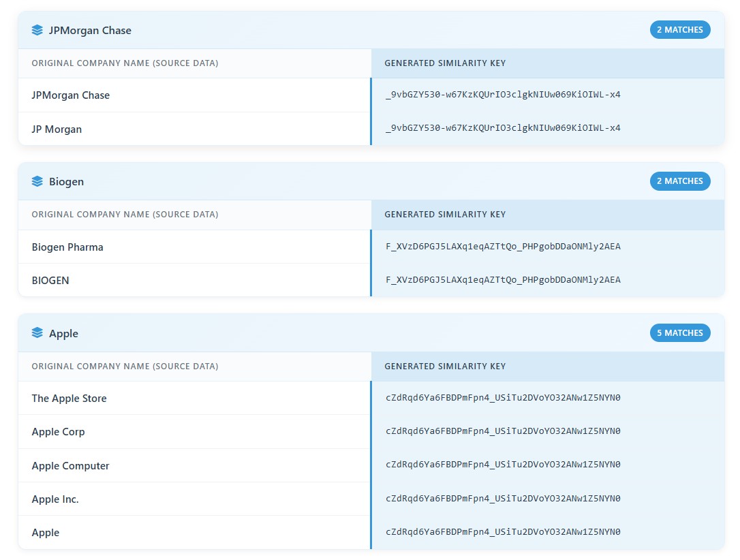Click Generated Similarity Key header in Apple table
The height and width of the screenshot is (560, 740).
tap(445, 367)
